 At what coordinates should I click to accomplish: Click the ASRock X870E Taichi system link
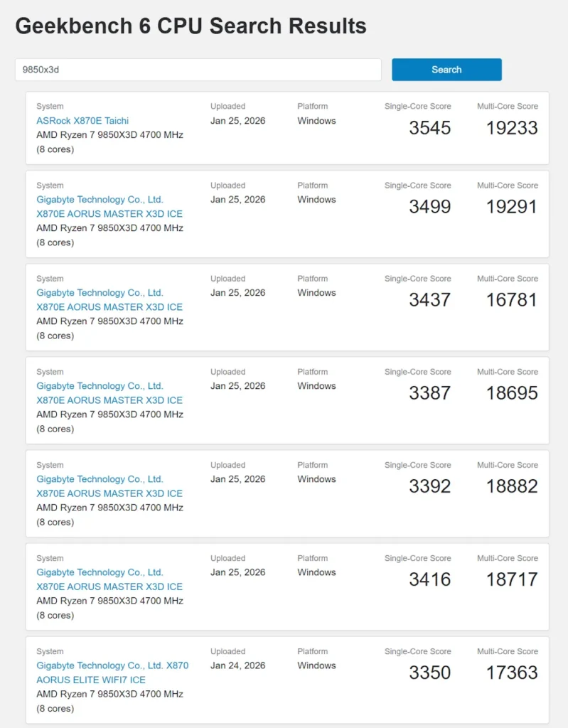click(82, 121)
